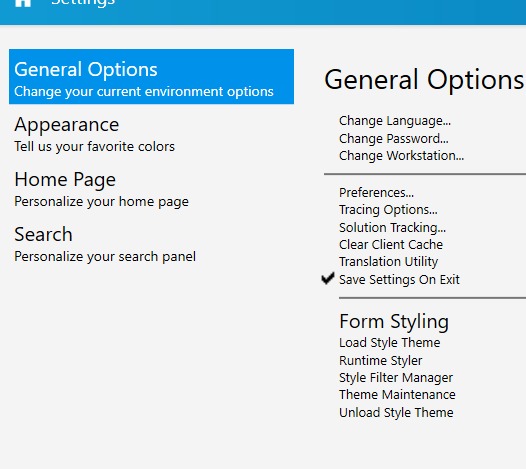The width and height of the screenshot is (526, 469).
Task: Click the Home icon in the header
Action: (x=23, y=3)
